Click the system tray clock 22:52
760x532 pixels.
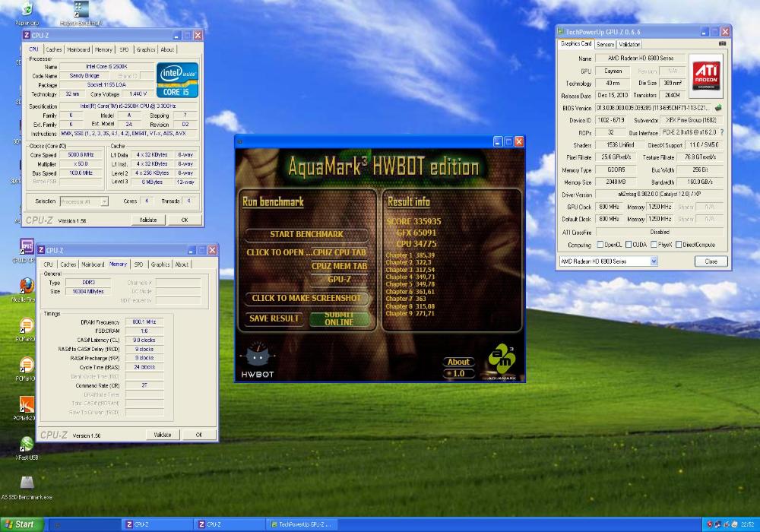click(747, 524)
